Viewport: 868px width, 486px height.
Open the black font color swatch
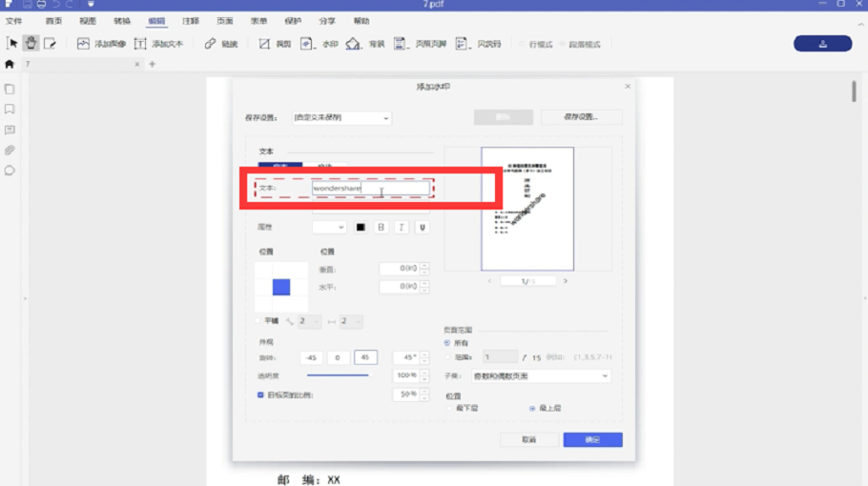361,227
